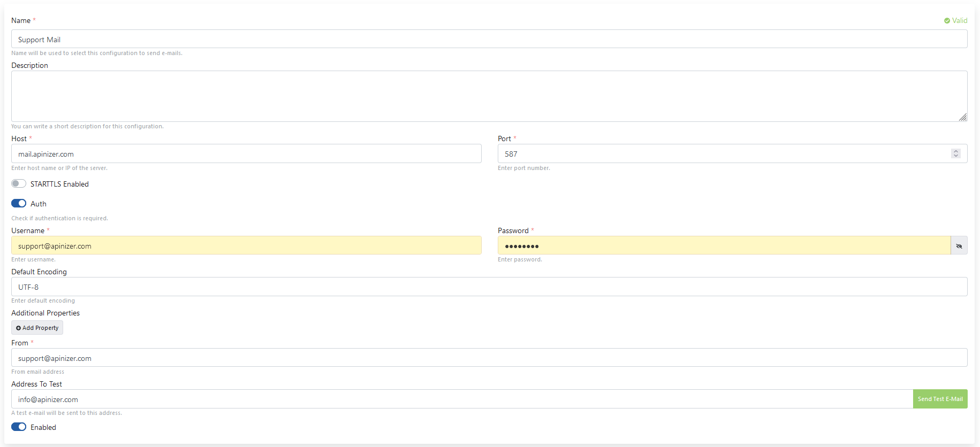Turn off the Auth switch
980x447 pixels.
coord(19,203)
